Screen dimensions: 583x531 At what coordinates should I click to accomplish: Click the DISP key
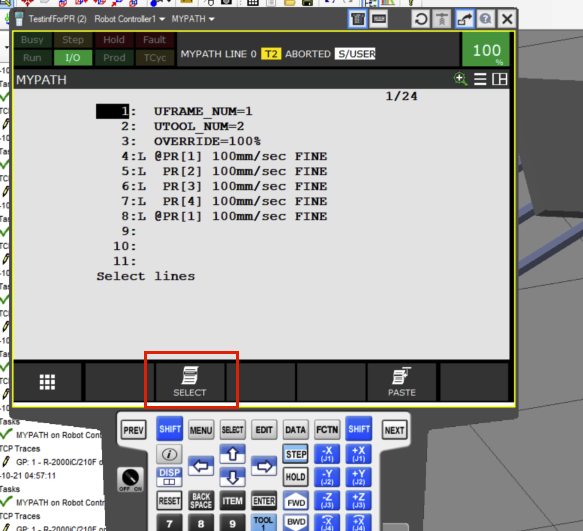coord(169,477)
